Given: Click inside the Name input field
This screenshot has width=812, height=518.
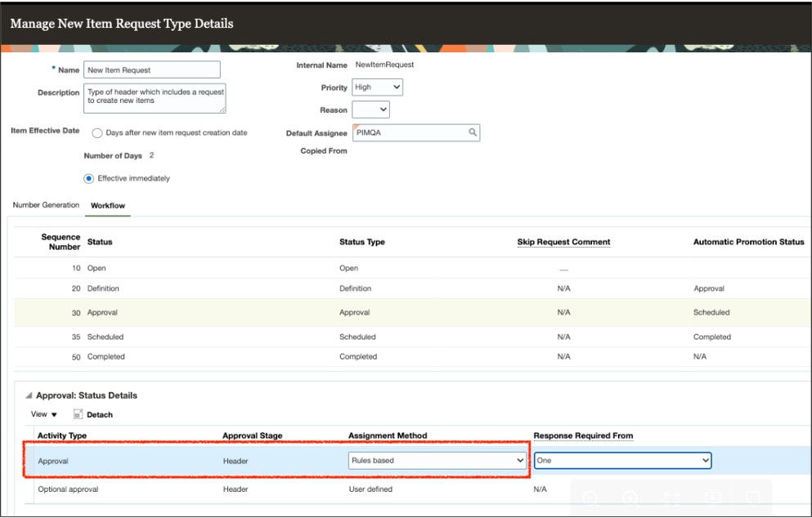Looking at the screenshot, I should click(x=151, y=69).
